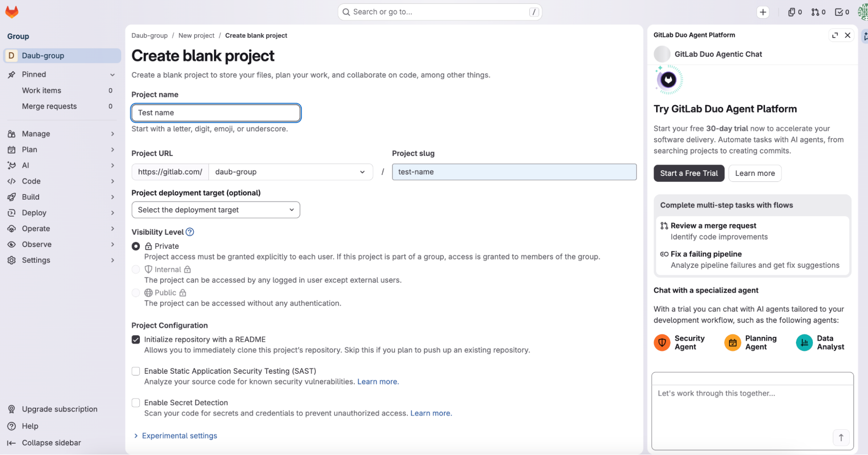
Task: Open New project breadcrumb link
Action: [196, 36]
